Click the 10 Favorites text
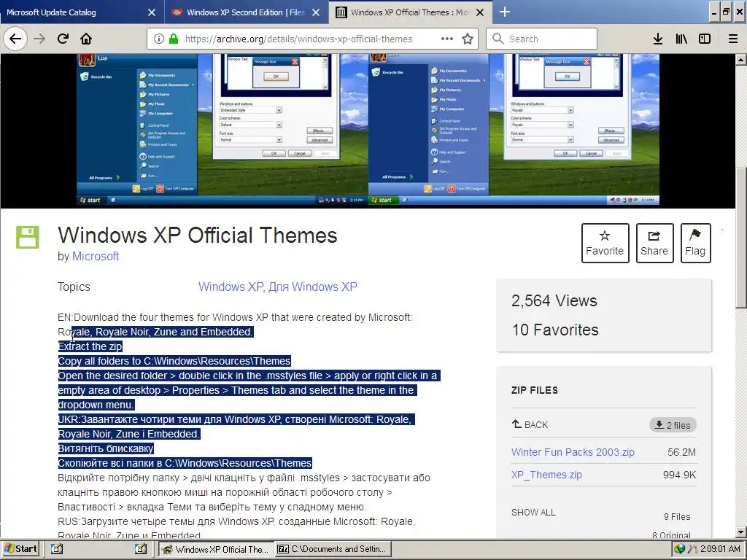747x560 pixels. pyautogui.click(x=555, y=330)
